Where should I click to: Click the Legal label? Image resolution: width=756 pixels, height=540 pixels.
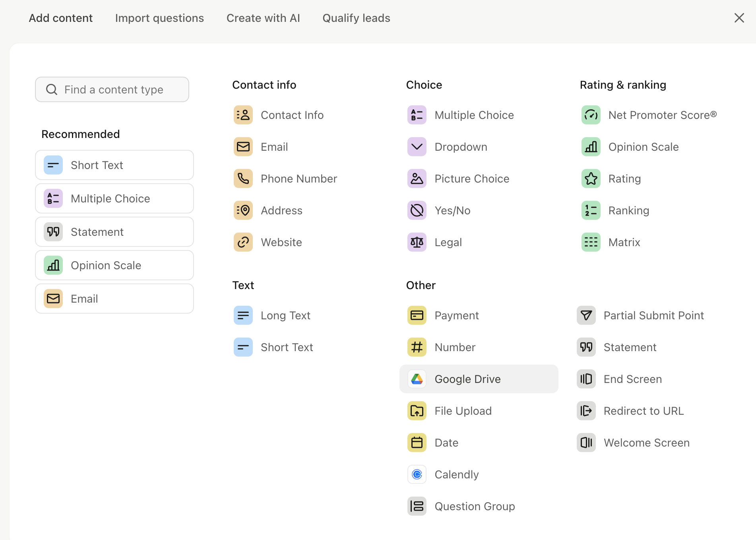click(448, 243)
